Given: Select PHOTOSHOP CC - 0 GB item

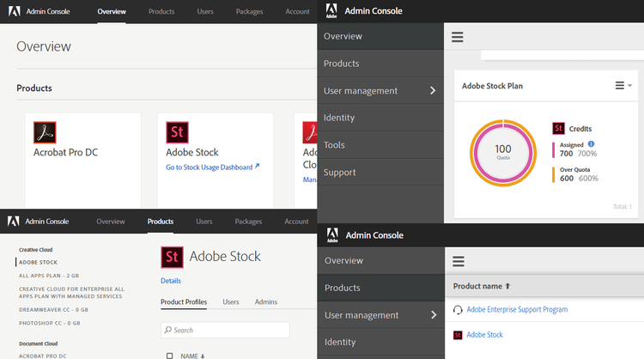Looking at the screenshot, I should 50,323.
